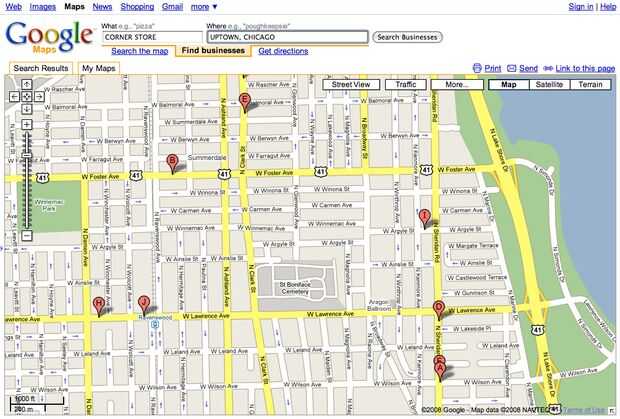This screenshot has width=620, height=419.
Task: Go to Web search link
Action: pos(14,6)
